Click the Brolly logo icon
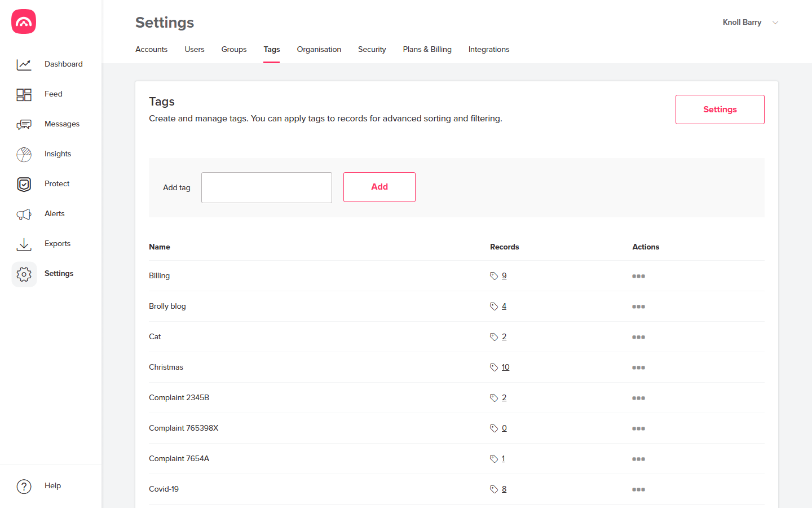 coord(24,21)
